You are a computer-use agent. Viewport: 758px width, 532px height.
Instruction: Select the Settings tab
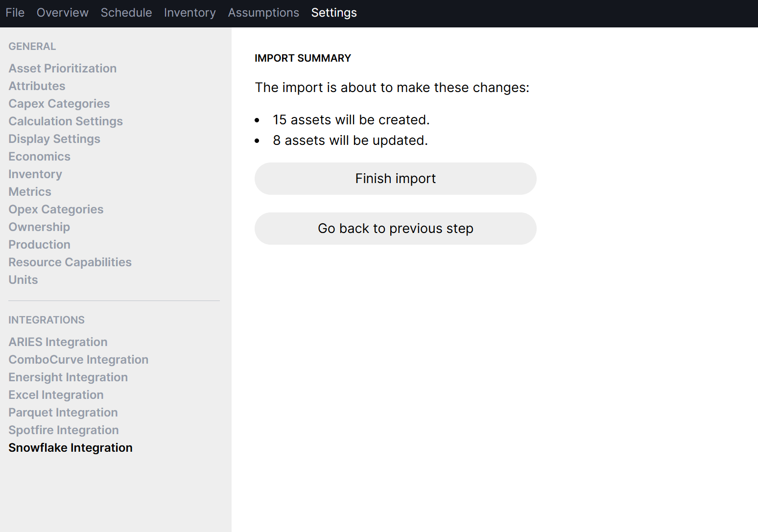pos(334,13)
